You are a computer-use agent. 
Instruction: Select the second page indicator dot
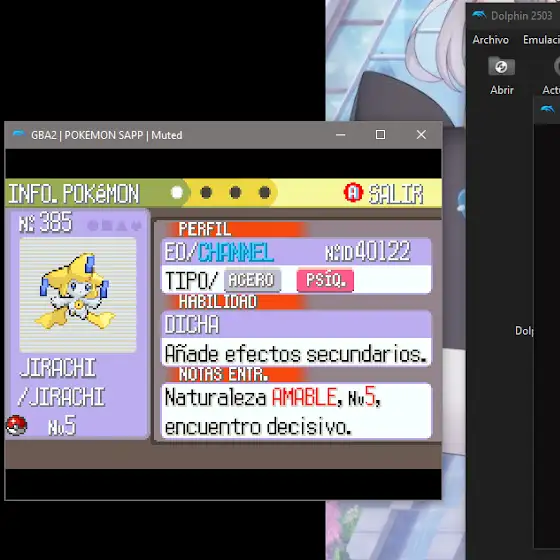tap(206, 192)
